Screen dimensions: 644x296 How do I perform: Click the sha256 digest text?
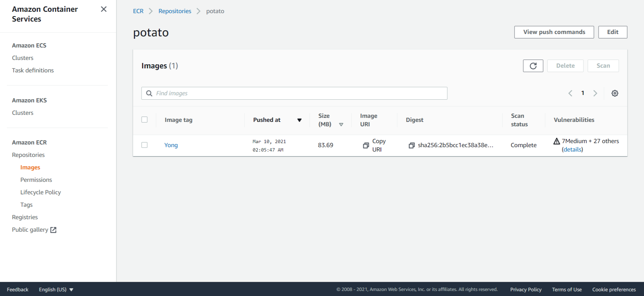pos(455,145)
